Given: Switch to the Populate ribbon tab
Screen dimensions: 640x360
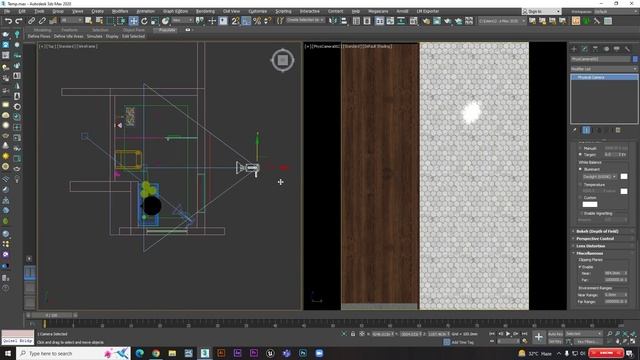Looking at the screenshot, I should (167, 30).
